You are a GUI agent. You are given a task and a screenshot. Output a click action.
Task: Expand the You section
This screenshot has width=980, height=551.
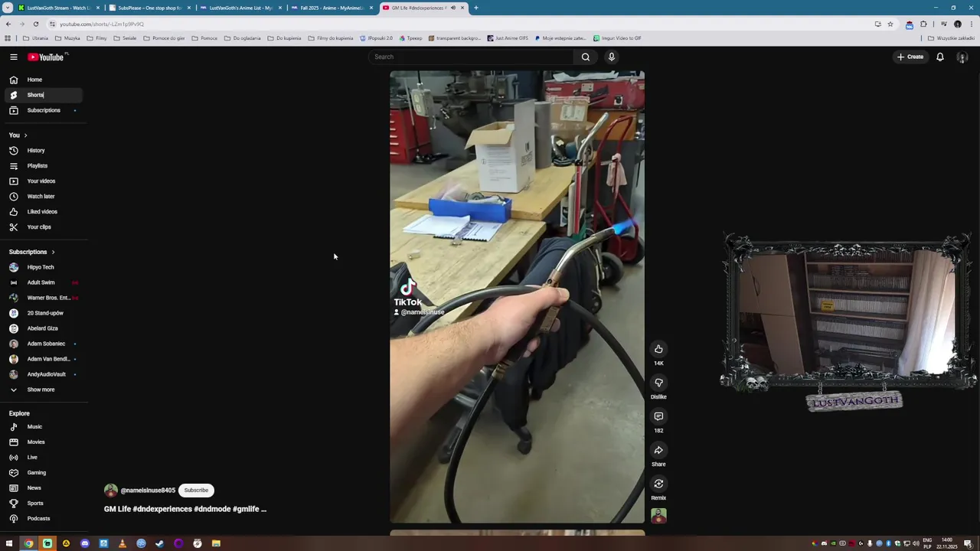pos(18,135)
